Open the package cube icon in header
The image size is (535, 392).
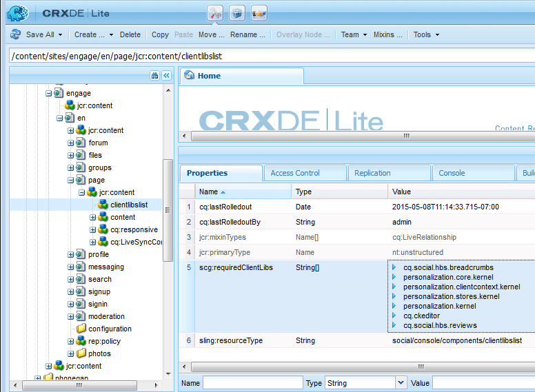(x=237, y=14)
